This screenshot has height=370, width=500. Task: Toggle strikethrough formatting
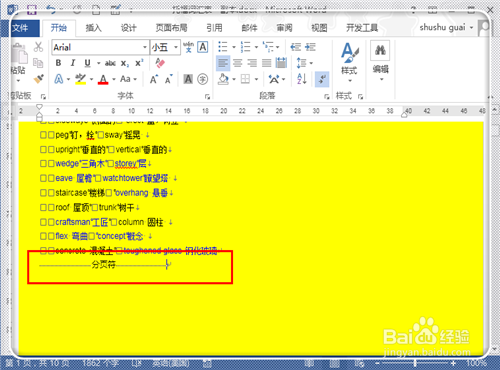[x=110, y=63]
